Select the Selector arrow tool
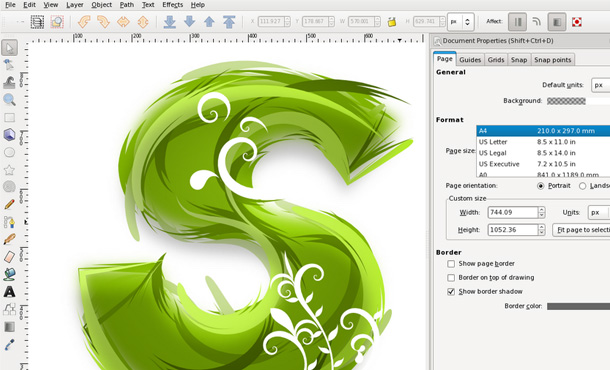The width and height of the screenshot is (610, 370). point(9,48)
